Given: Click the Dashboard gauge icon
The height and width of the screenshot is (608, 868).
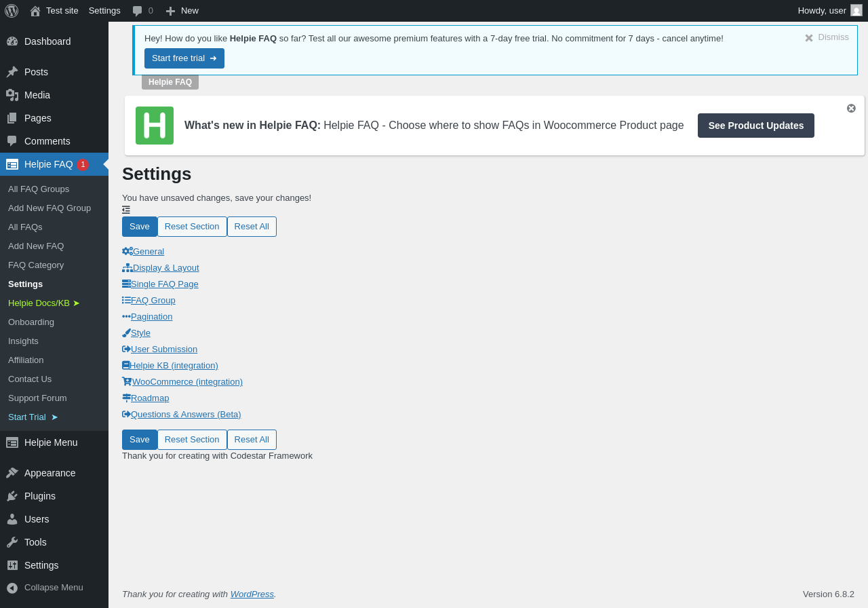Looking at the screenshot, I should (x=12, y=41).
